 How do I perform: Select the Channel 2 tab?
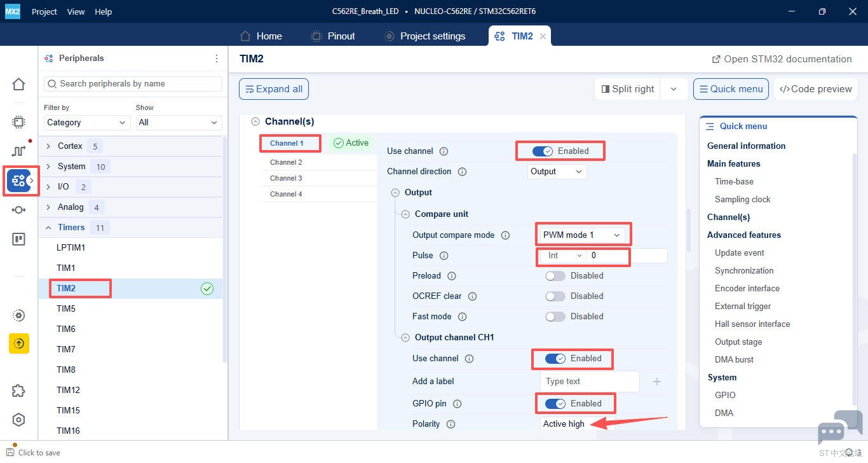click(286, 163)
